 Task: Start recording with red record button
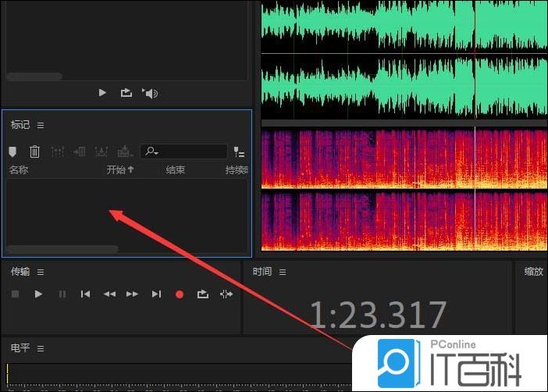click(180, 294)
